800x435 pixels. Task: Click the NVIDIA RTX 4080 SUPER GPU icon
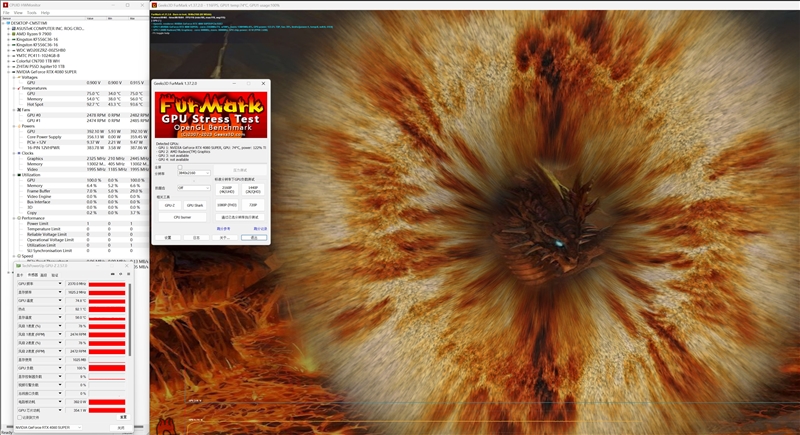pos(14,72)
